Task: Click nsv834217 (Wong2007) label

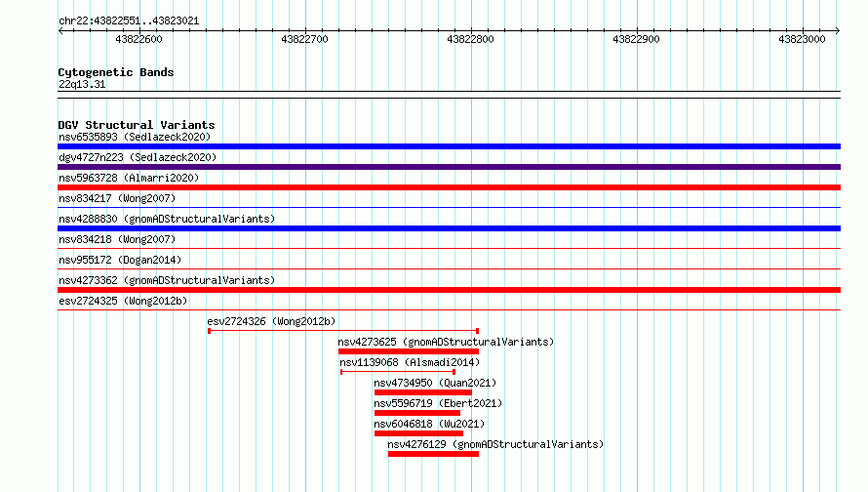Action: point(117,198)
